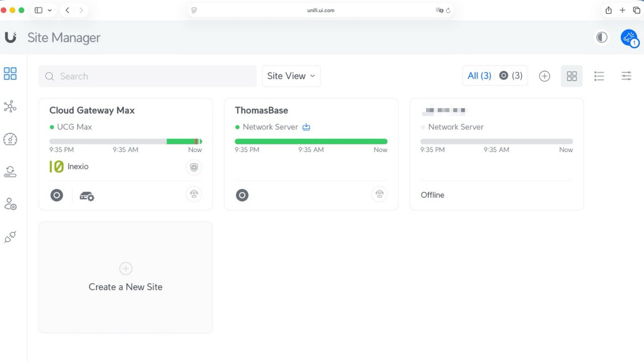Switch to list view layout
The image size is (644, 362).
coord(599,76)
